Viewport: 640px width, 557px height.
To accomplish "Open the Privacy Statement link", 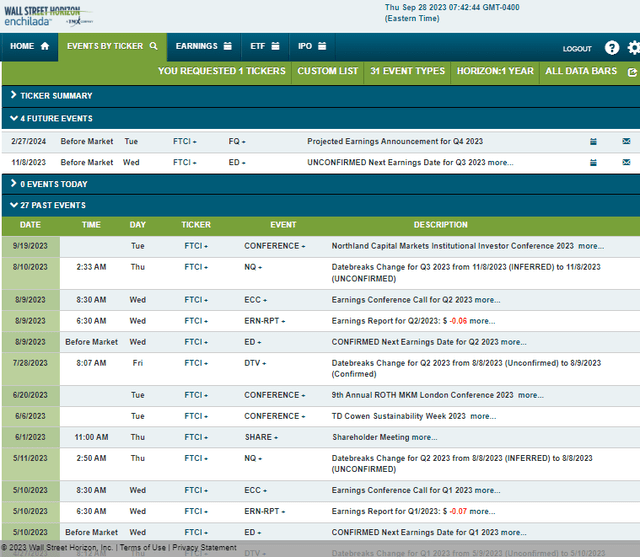I will (x=204, y=548).
